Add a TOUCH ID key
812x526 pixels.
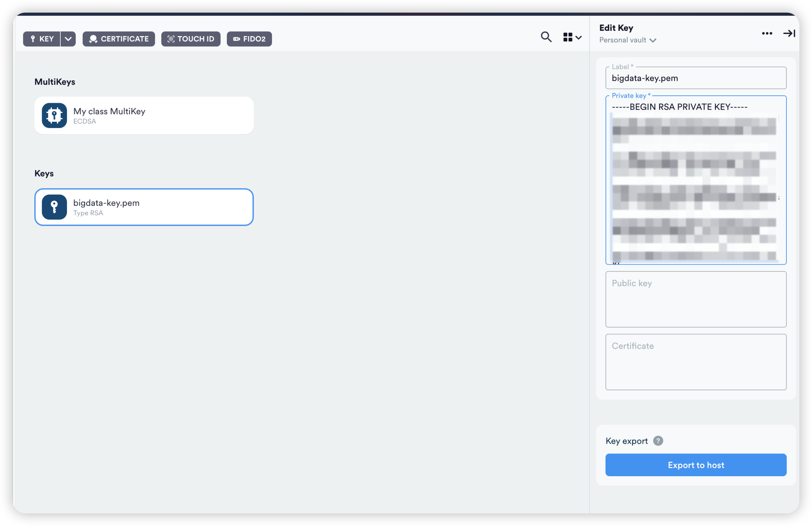(x=191, y=39)
